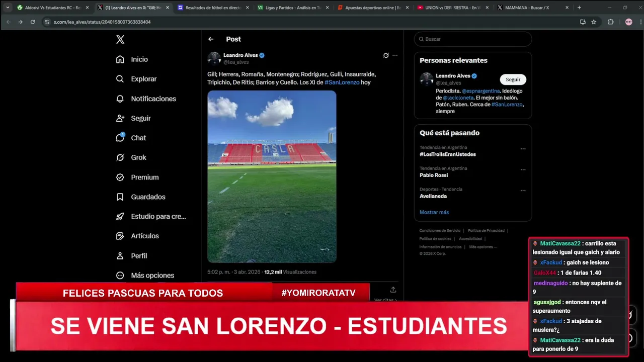
Task: Go back with the Post arrow
Action: [211, 39]
